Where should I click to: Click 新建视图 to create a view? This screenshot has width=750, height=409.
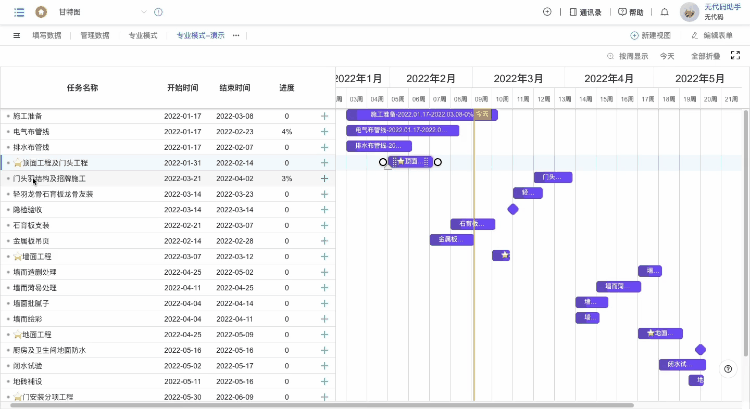click(x=651, y=35)
